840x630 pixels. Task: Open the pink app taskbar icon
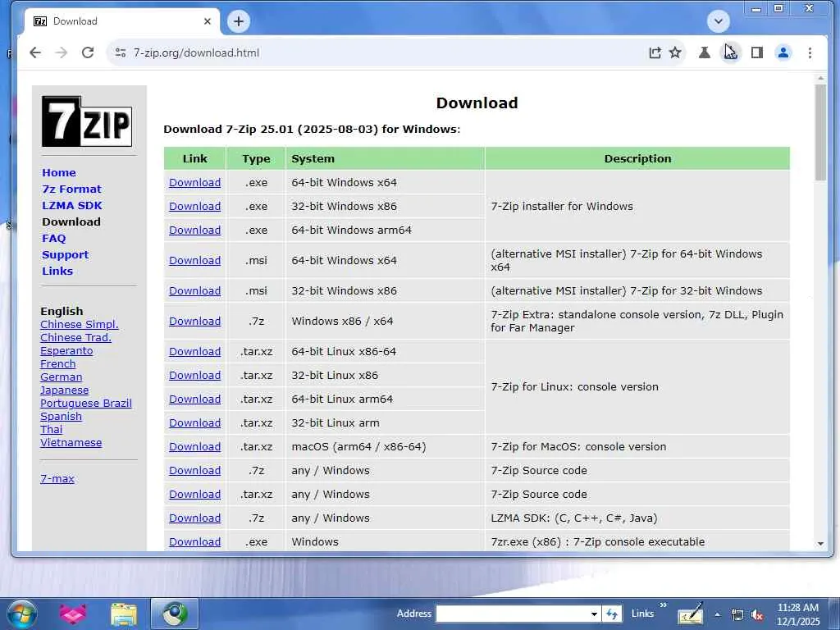72,614
